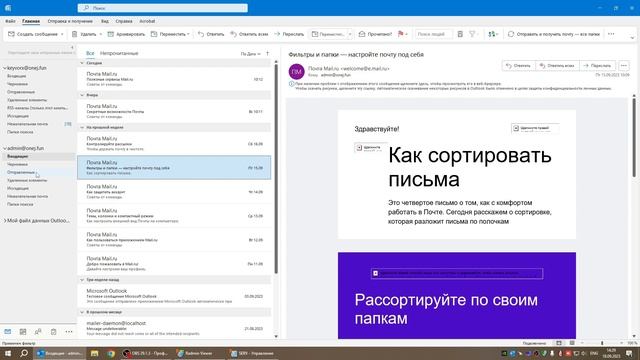640x360 pixels.
Task: Expand My Outlook data file node
Action: [5, 221]
